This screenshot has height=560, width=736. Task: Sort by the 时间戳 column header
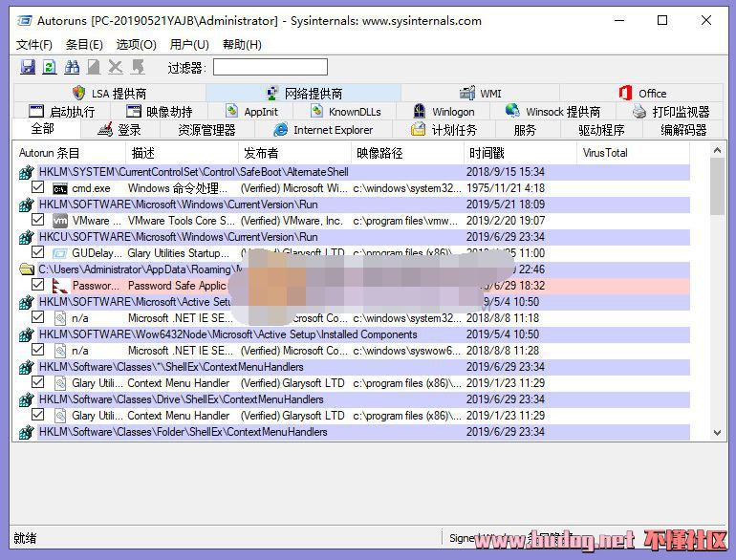(520, 153)
